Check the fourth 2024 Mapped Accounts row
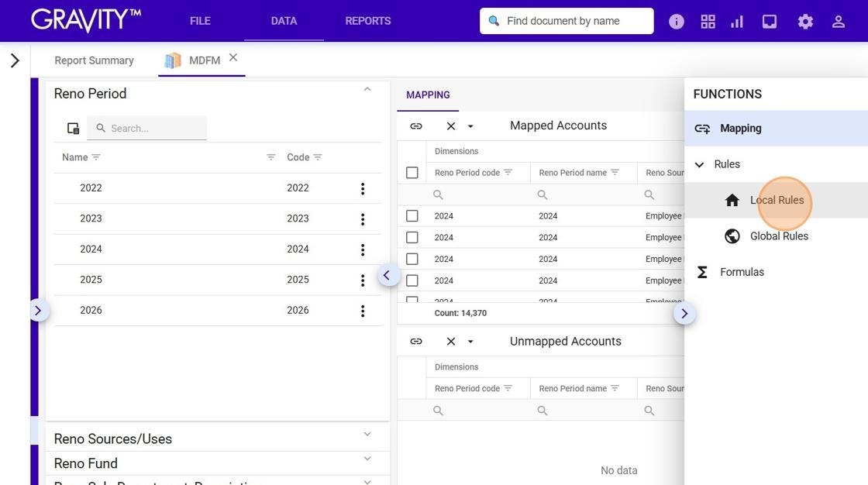The height and width of the screenshot is (485, 868). (x=412, y=280)
